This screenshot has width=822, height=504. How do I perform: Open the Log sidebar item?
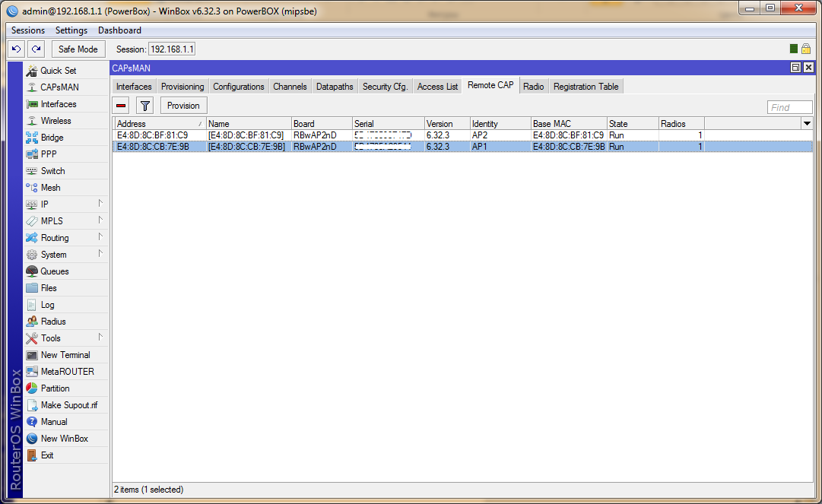point(47,305)
